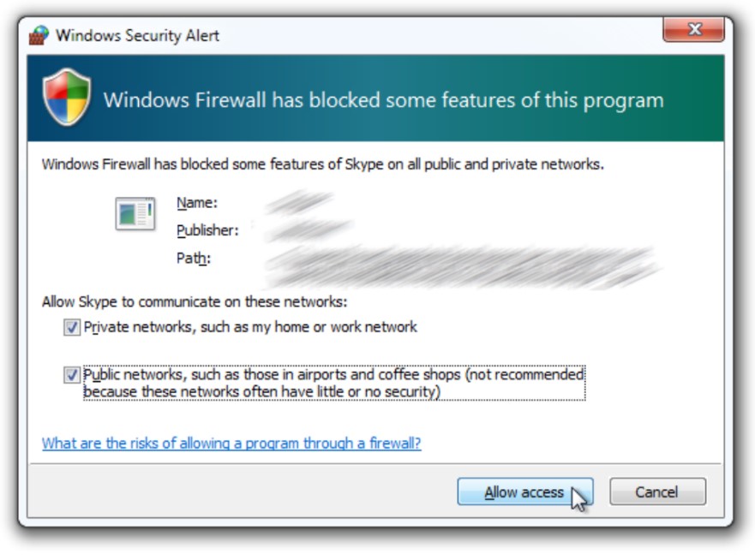
Task: Click the Windows Security Alert title text
Action: (137, 36)
